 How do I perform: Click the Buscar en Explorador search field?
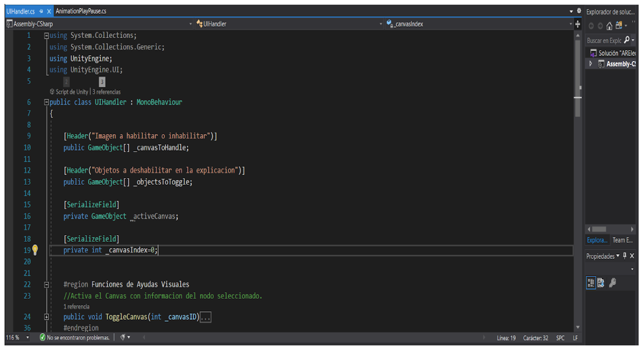pos(604,40)
